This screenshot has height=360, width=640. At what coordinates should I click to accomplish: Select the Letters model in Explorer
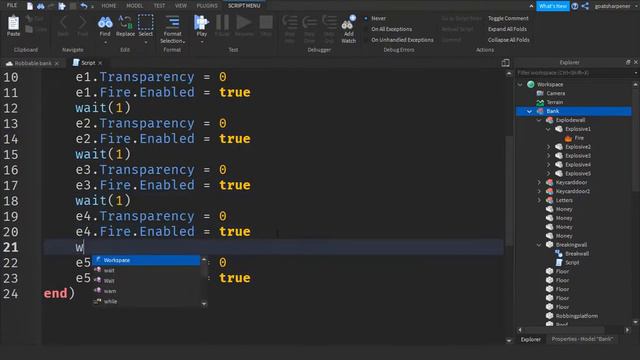pyautogui.click(x=564, y=200)
